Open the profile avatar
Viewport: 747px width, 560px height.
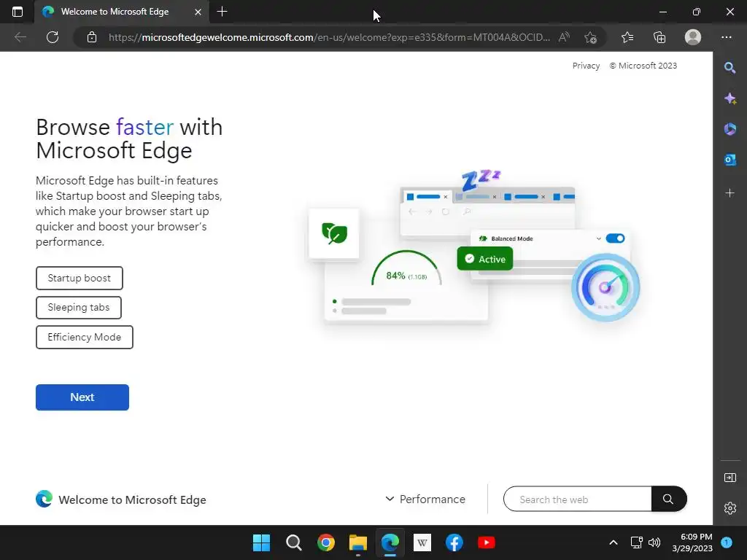click(693, 37)
